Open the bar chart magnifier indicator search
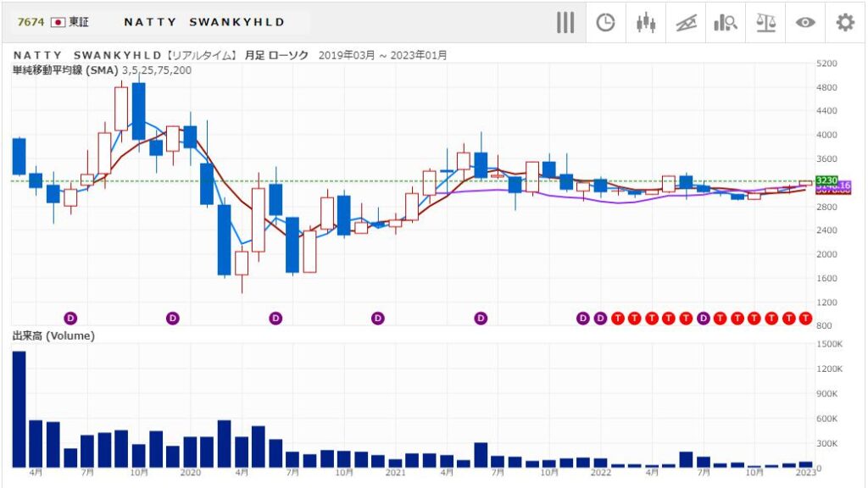The height and width of the screenshot is (488, 868). [726, 23]
